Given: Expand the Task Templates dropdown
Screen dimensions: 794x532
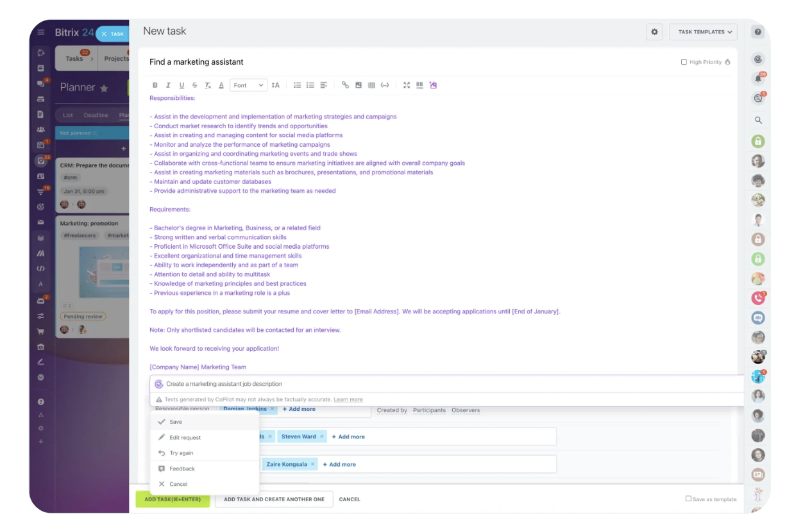Looking at the screenshot, I should coord(704,32).
